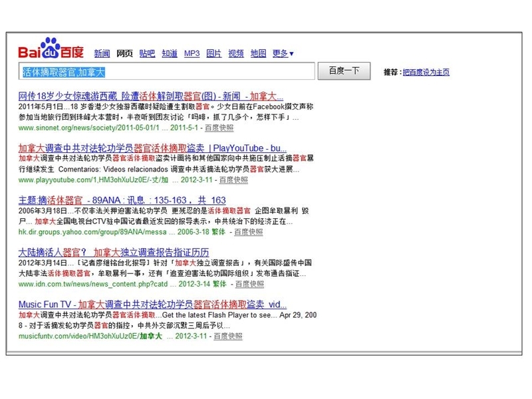532x399 pixels.
Task: Open 百度快照 for playyoutube.com result
Action: (233, 180)
